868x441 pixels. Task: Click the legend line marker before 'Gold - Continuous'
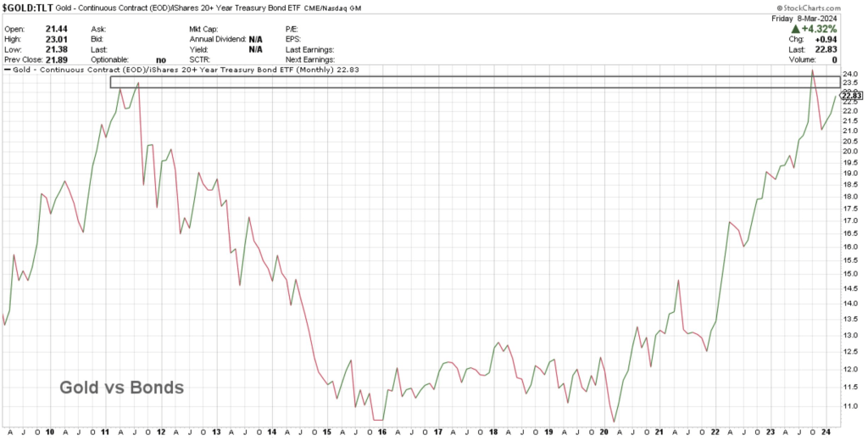(8, 70)
